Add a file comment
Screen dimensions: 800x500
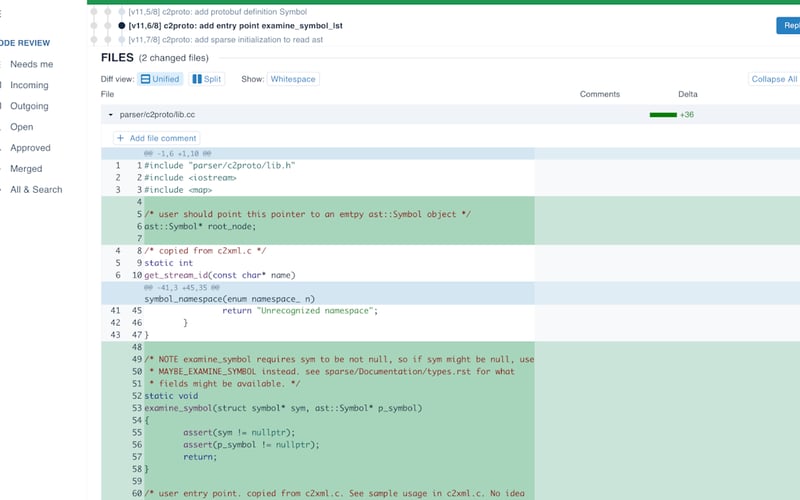[x=156, y=138]
